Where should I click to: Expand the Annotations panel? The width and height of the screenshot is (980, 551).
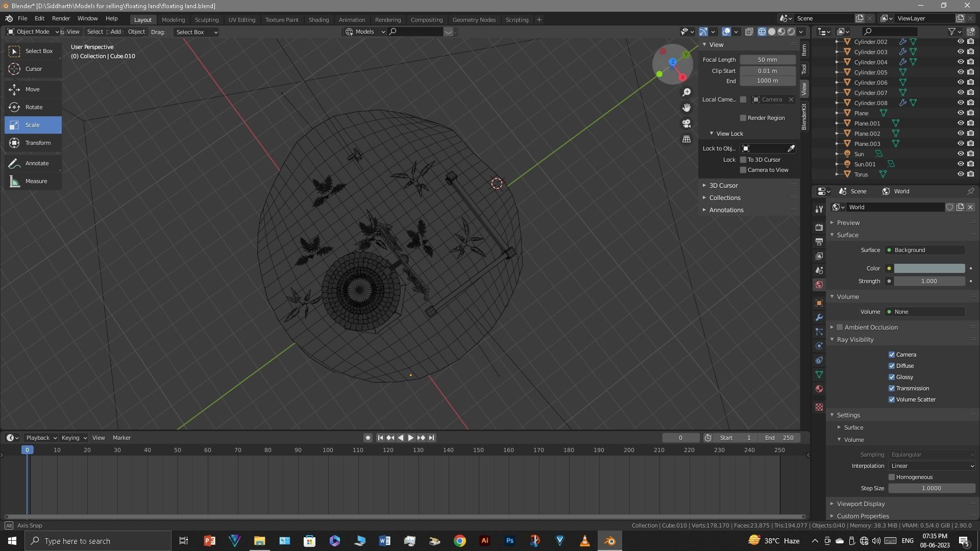pyautogui.click(x=726, y=210)
